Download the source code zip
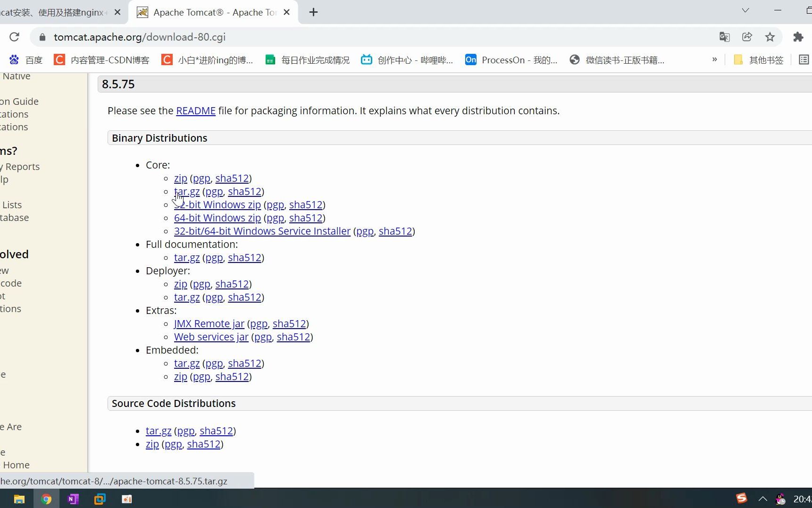The image size is (812, 508). coord(152,444)
